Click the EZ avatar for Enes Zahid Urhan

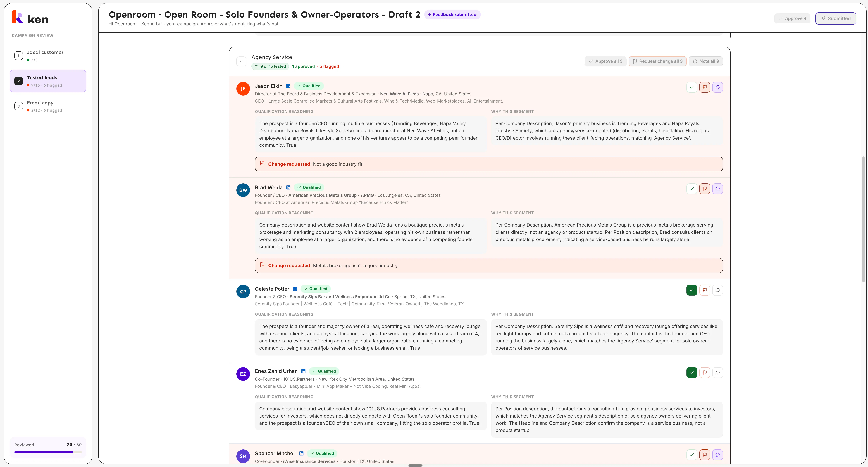[x=243, y=374]
